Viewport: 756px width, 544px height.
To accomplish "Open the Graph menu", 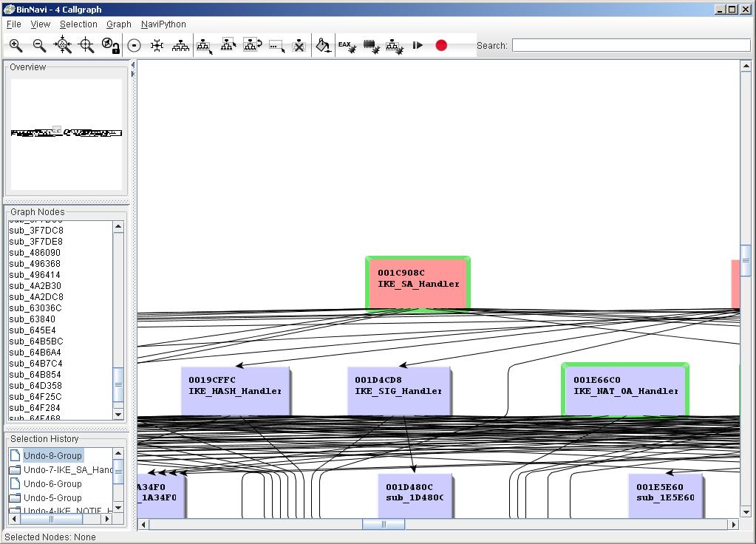I will point(118,24).
